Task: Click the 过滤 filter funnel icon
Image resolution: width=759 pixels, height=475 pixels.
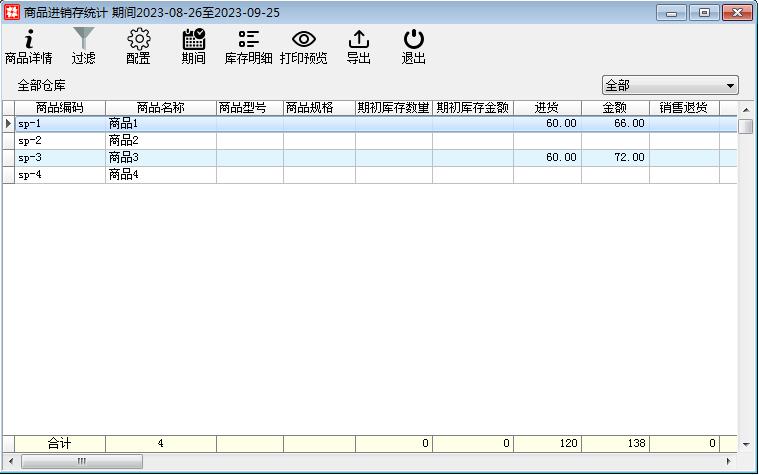Action: [x=83, y=47]
